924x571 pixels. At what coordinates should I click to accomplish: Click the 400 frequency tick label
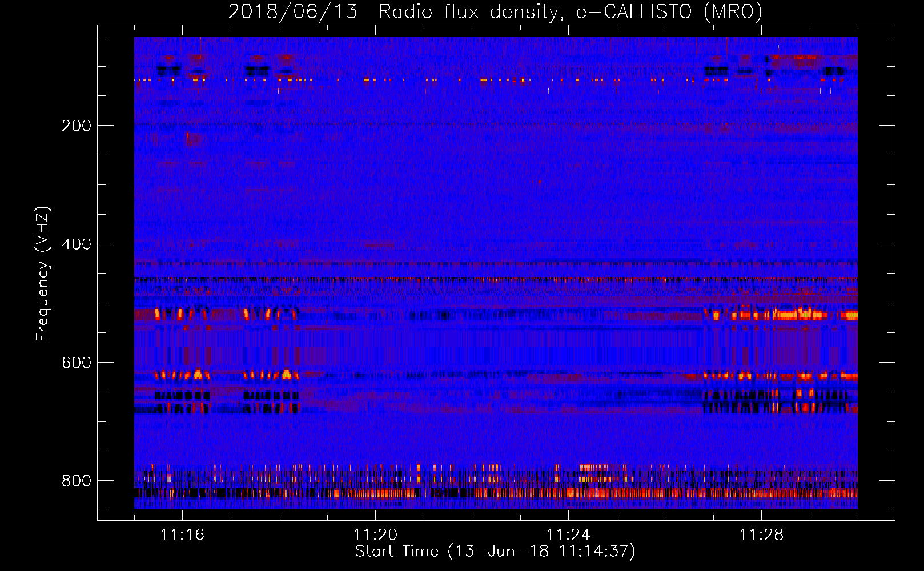coord(77,244)
